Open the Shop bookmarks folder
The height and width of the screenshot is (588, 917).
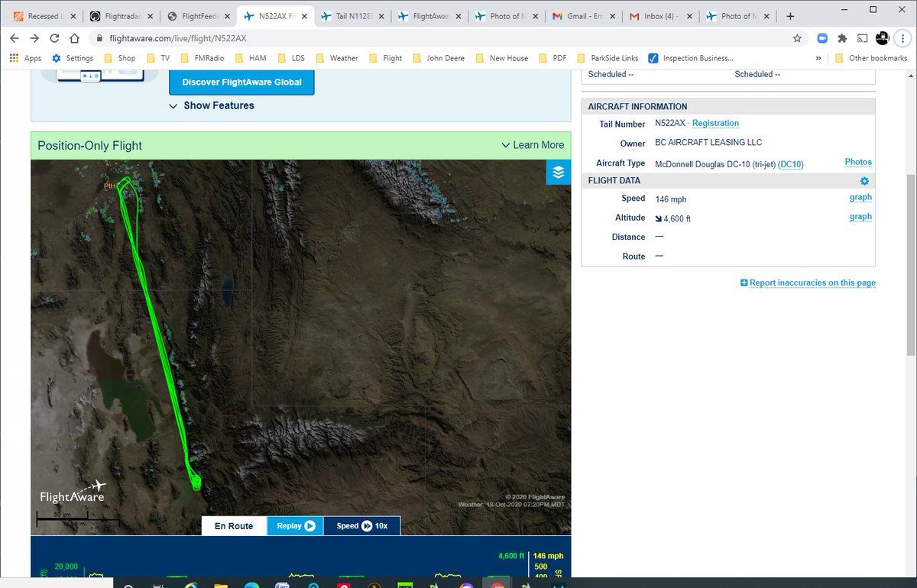119,58
